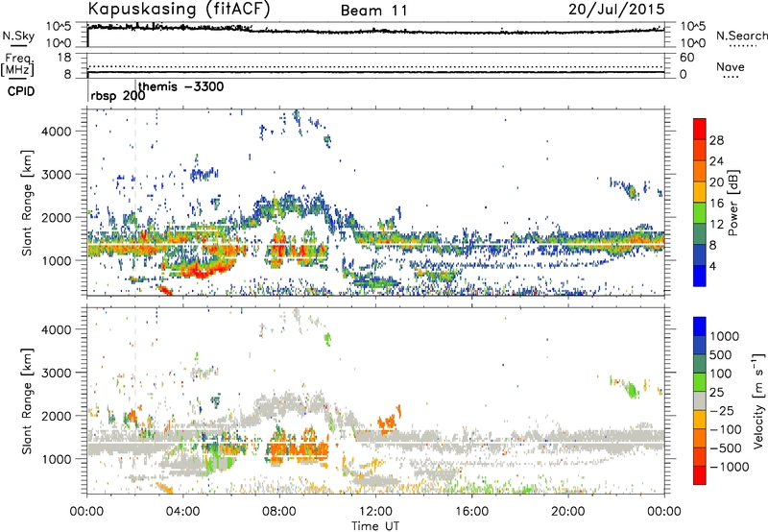Click the '3000' tick on velocity panel
The height and width of the screenshot is (532, 768).
click(x=57, y=373)
